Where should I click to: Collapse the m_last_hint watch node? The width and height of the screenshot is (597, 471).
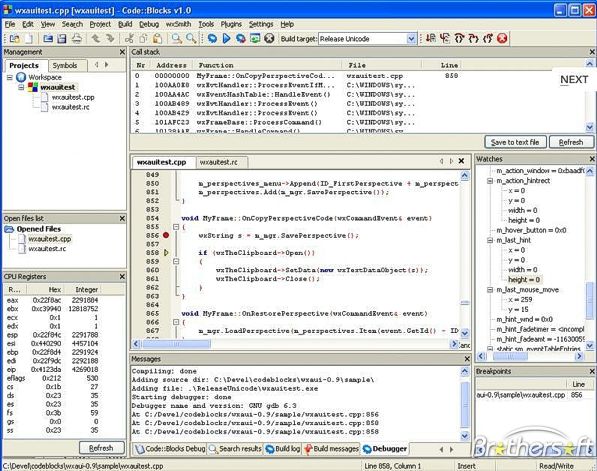coord(490,240)
